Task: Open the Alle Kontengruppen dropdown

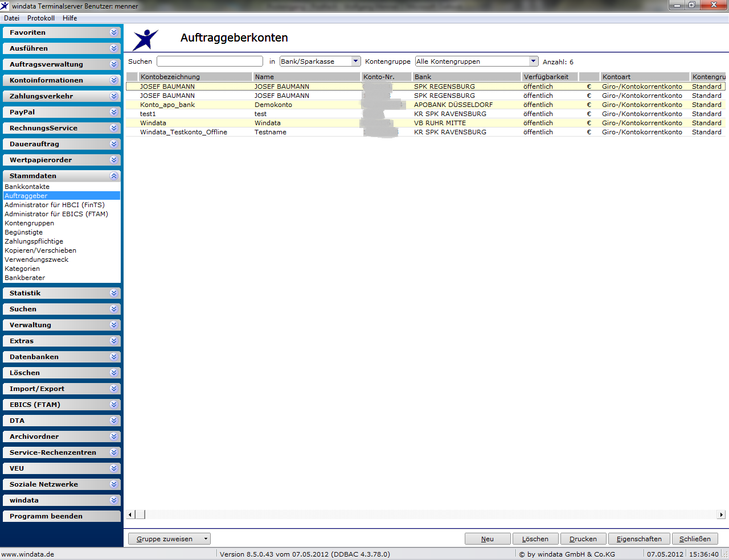Action: tap(533, 61)
